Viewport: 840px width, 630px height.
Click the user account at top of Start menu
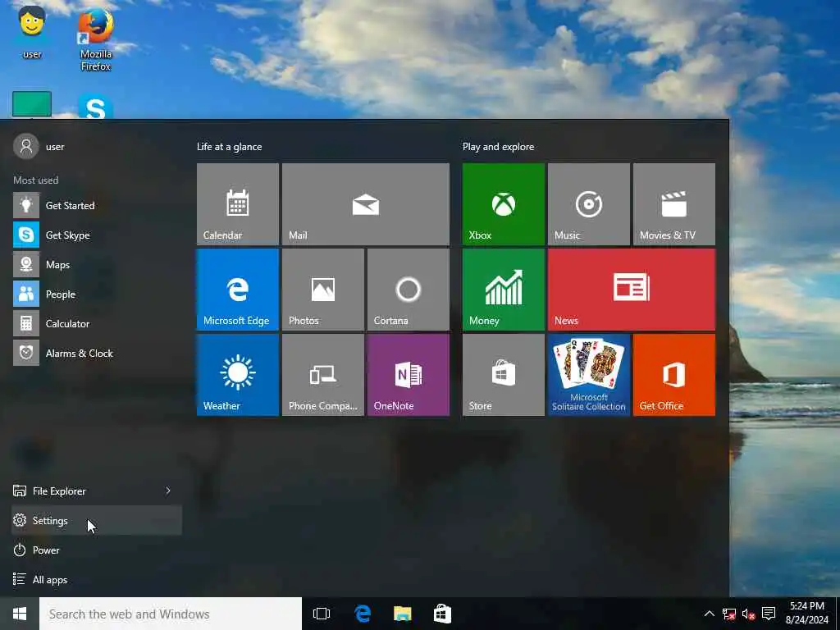[39, 146]
